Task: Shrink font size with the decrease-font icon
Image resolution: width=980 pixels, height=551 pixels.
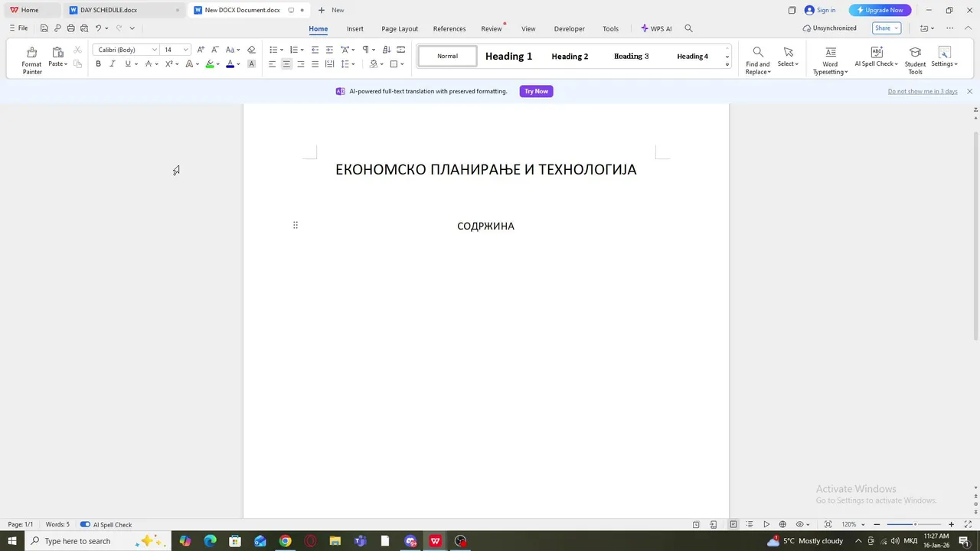Action: 215,50
